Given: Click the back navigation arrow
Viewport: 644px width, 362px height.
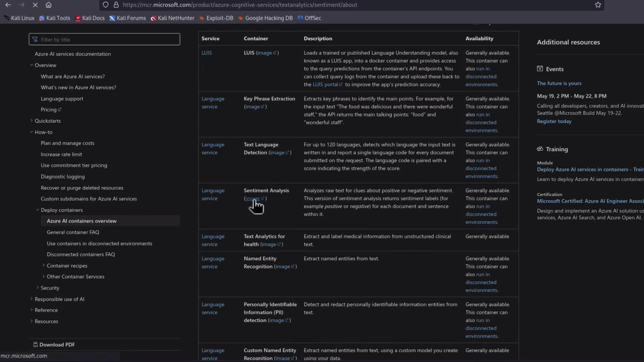Looking at the screenshot, I should [8, 5].
